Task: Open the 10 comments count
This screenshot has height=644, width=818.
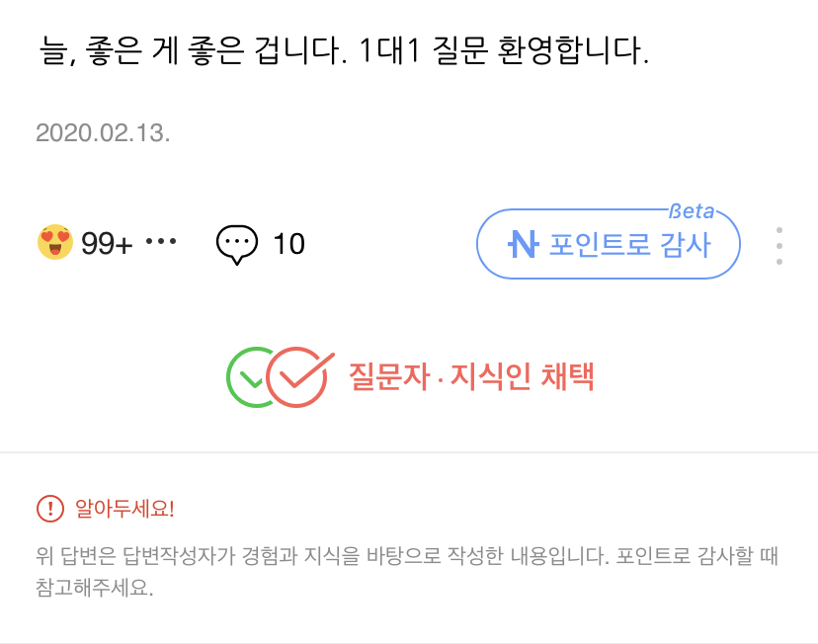Action: tap(288, 244)
